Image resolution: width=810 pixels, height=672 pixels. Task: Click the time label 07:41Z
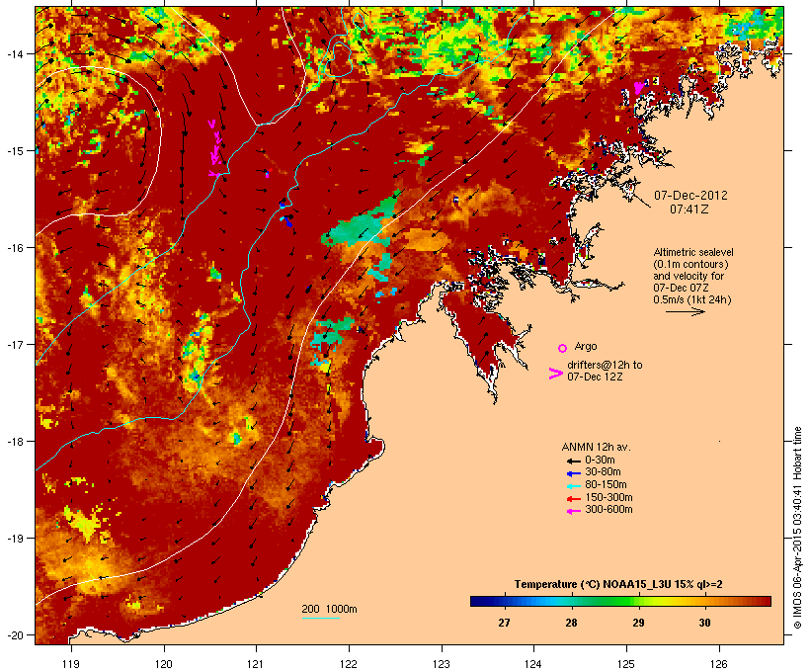coord(689,210)
